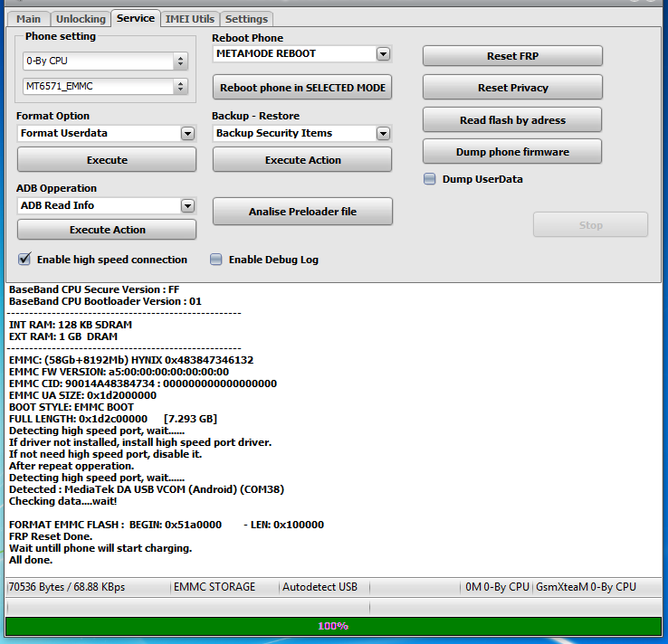Image resolution: width=668 pixels, height=644 pixels.
Task: Open the IMEI Utils tab
Action: 190,19
